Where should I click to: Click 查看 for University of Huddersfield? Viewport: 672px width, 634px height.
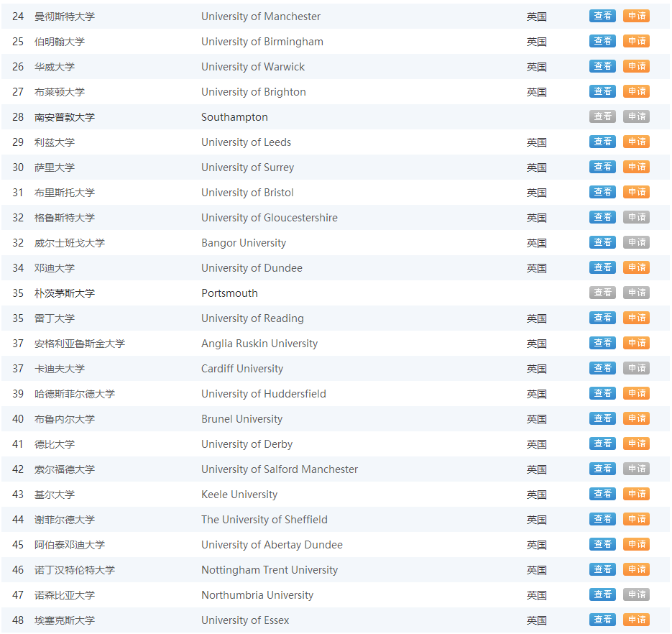click(x=602, y=393)
